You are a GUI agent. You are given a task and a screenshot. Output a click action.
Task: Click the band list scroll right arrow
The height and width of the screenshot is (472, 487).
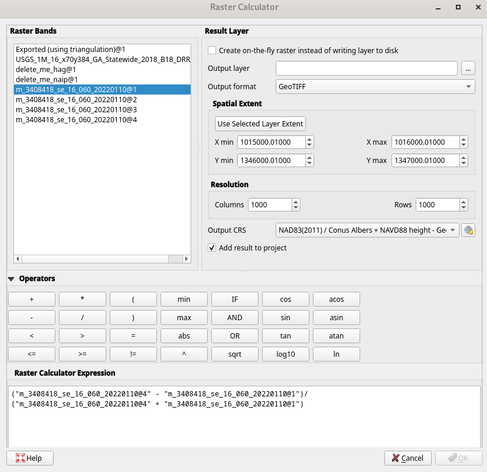coord(186,259)
